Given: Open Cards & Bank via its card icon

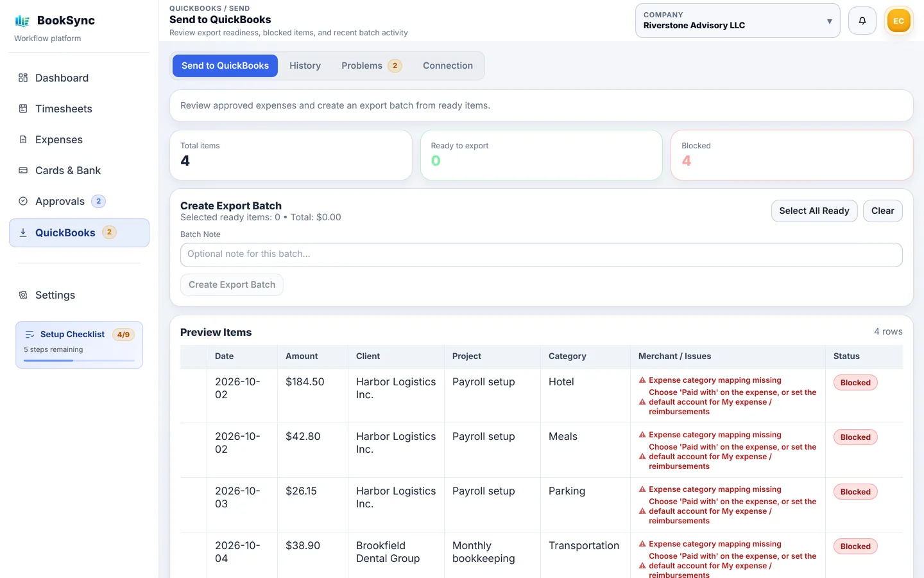Looking at the screenshot, I should (23, 170).
